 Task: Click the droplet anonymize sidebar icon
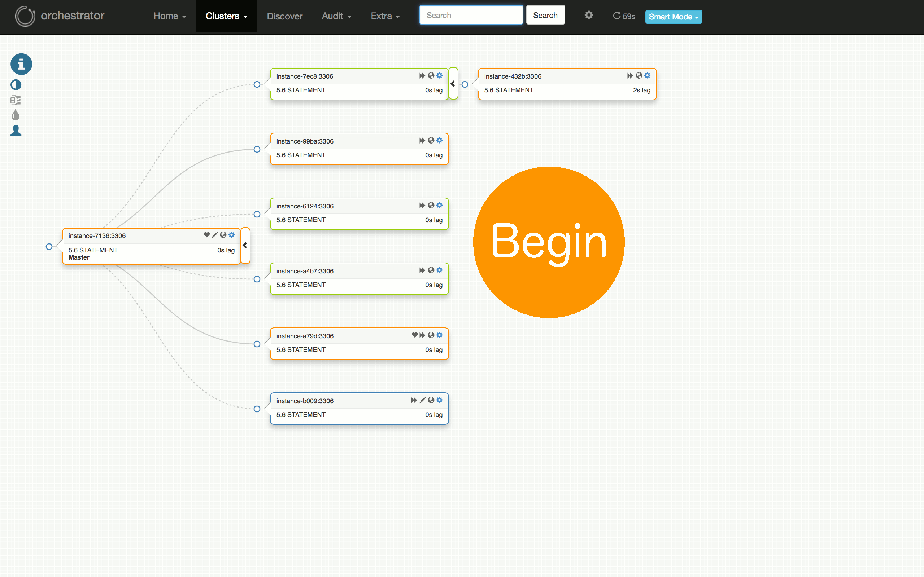click(16, 114)
